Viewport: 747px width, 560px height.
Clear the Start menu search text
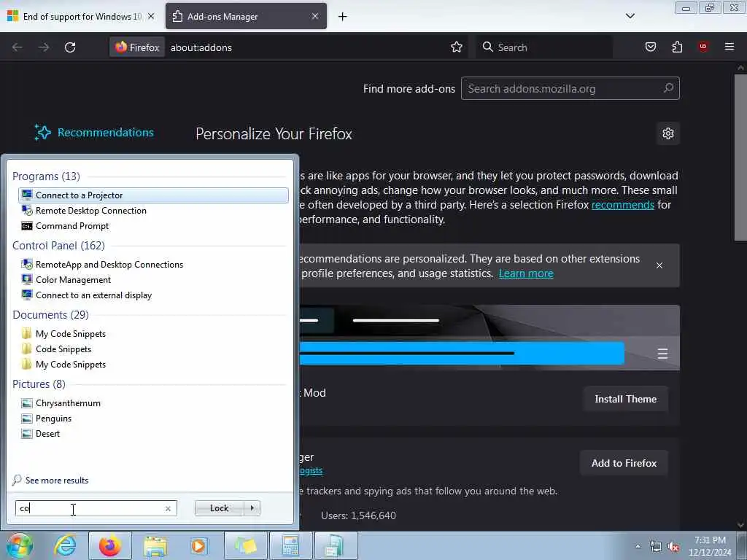coord(168,508)
